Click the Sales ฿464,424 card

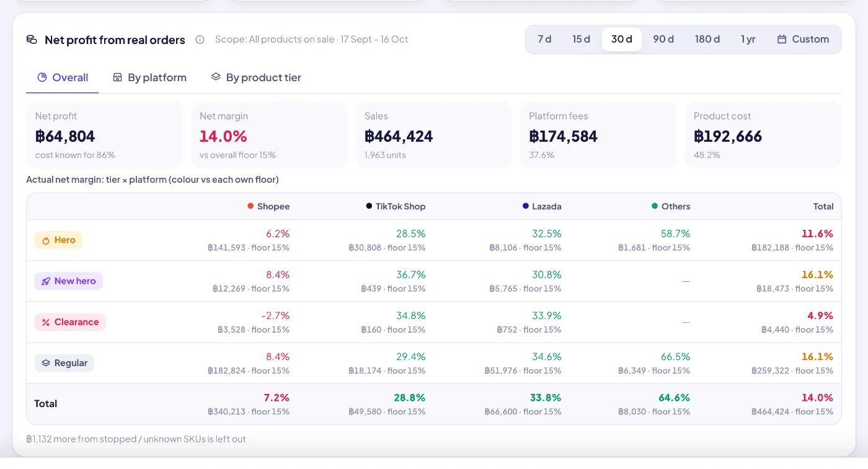[434, 135]
